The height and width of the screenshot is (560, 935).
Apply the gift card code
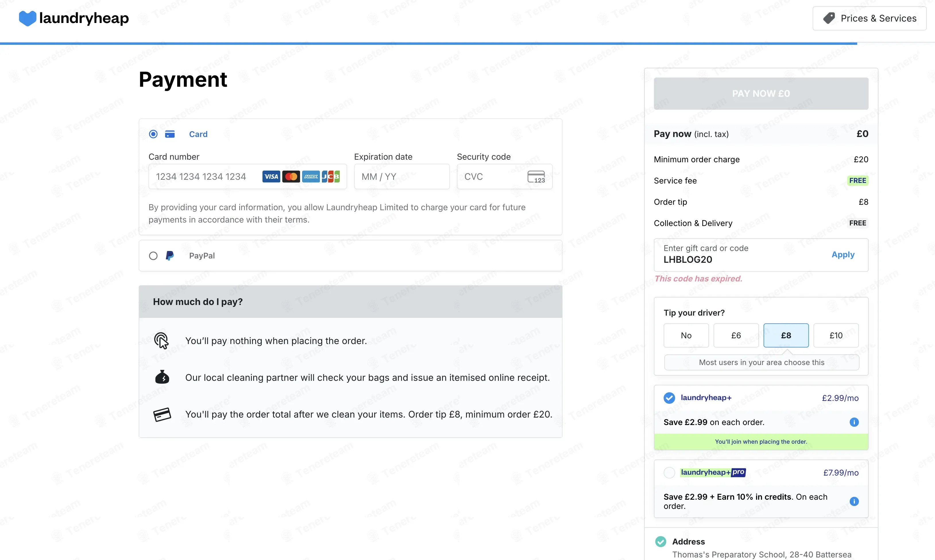pyautogui.click(x=843, y=255)
